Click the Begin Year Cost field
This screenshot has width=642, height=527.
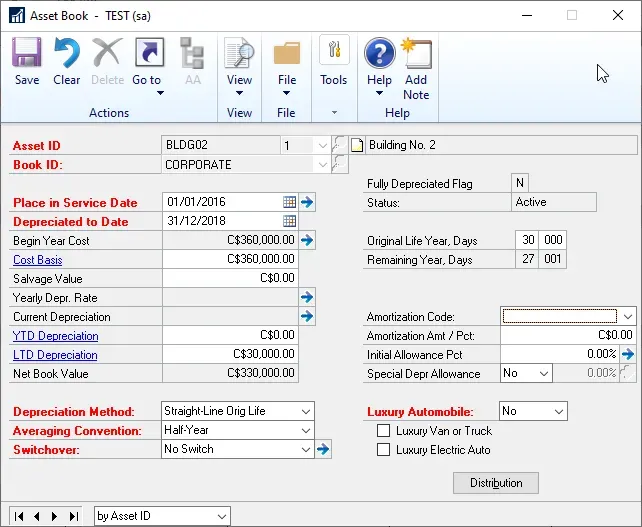(x=231, y=240)
